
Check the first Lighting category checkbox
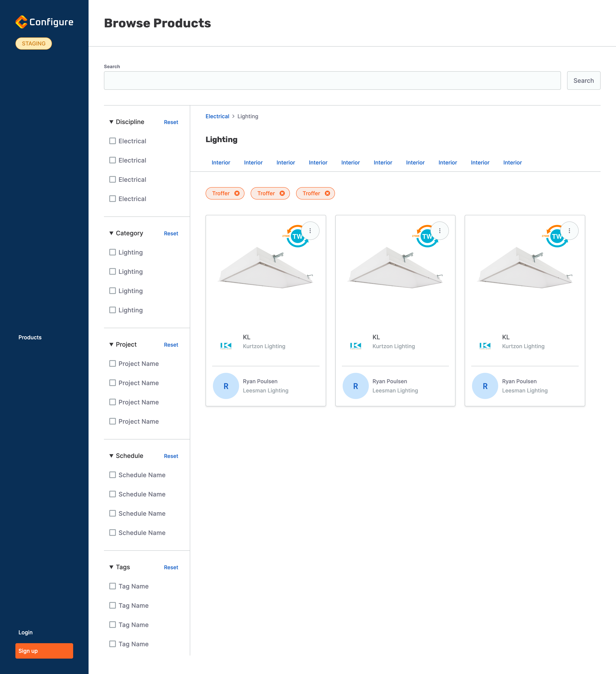tap(113, 252)
